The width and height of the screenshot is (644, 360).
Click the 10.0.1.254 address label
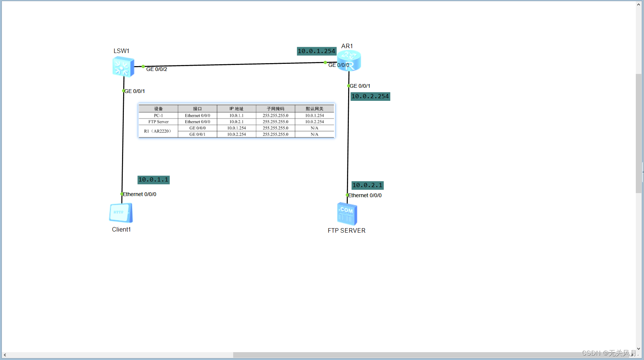pyautogui.click(x=316, y=51)
